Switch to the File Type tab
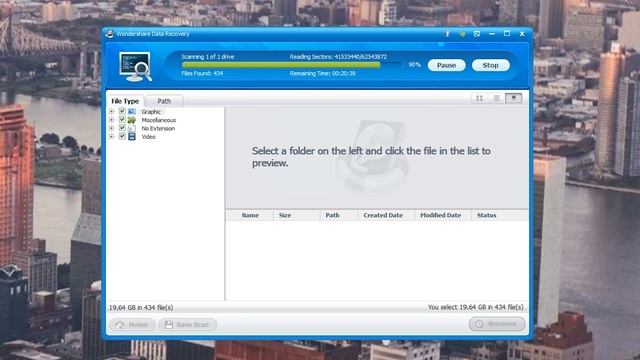The image size is (640, 360). [x=125, y=101]
